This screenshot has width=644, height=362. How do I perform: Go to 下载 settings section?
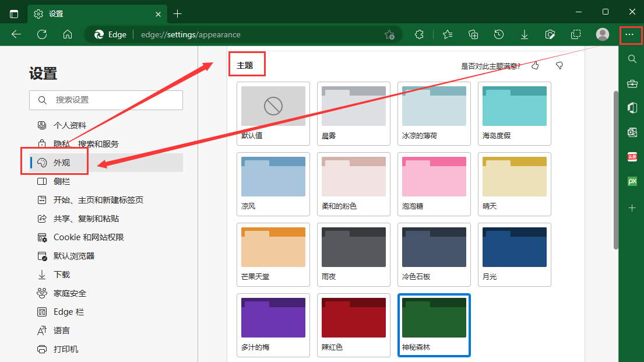[x=62, y=275]
